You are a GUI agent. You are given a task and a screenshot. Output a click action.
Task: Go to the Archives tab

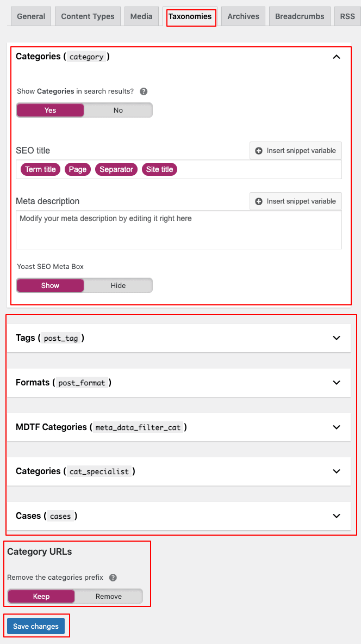[x=243, y=16]
